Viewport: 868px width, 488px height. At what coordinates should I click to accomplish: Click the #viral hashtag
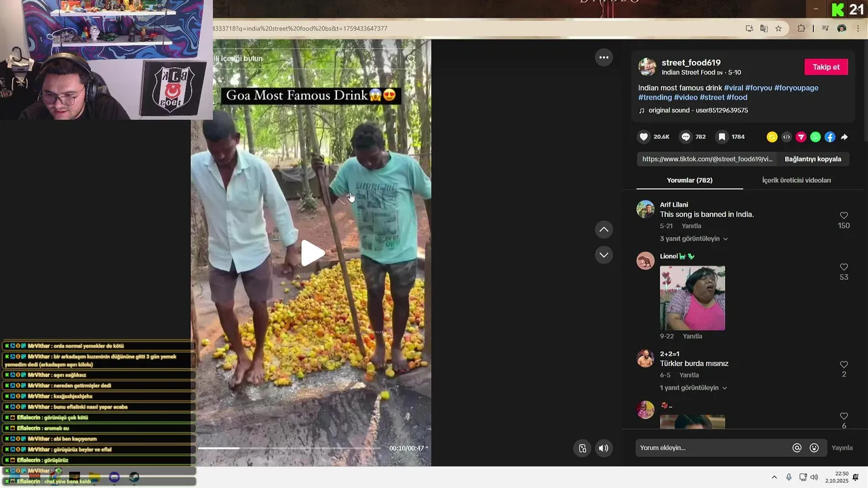[x=733, y=88]
